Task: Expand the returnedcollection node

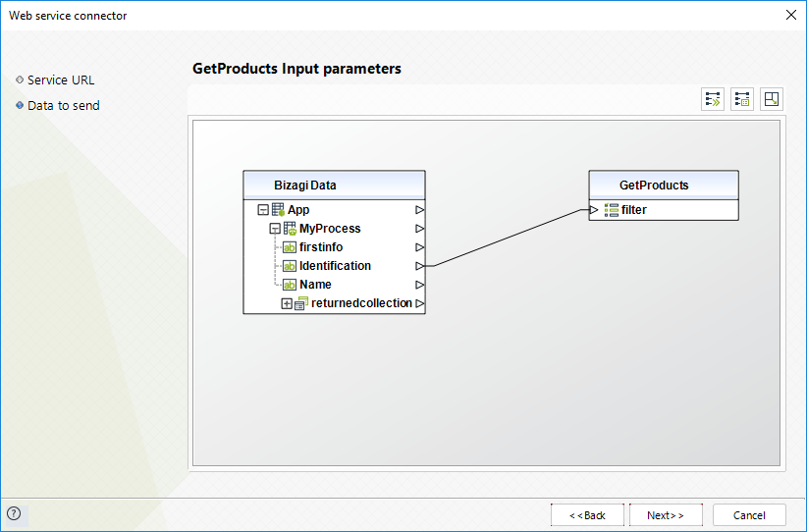Action: click(287, 303)
